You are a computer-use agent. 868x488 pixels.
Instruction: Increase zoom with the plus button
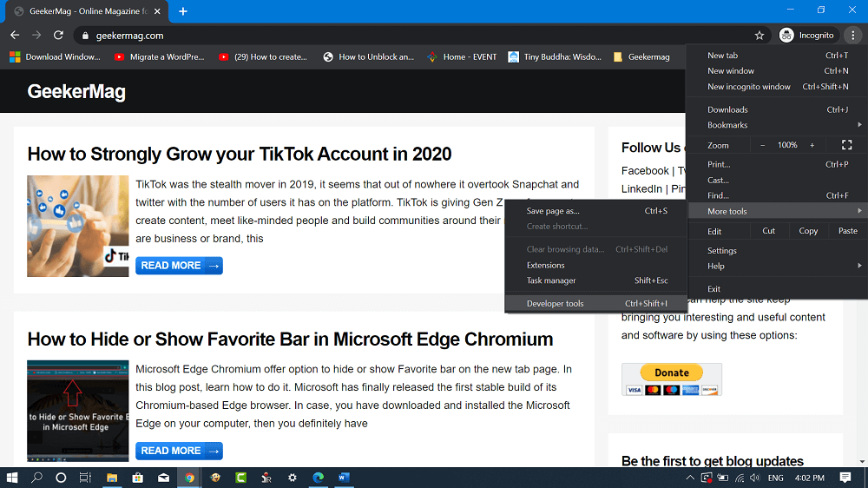tap(812, 145)
